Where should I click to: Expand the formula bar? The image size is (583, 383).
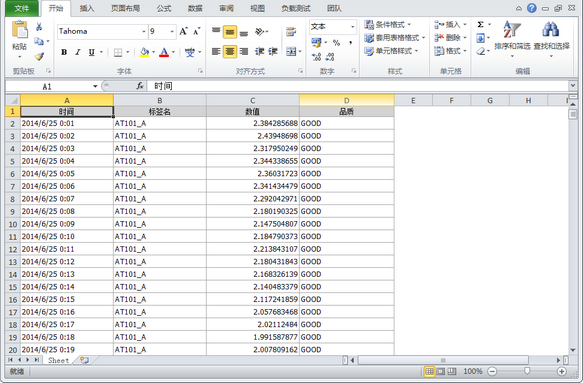[x=573, y=86]
